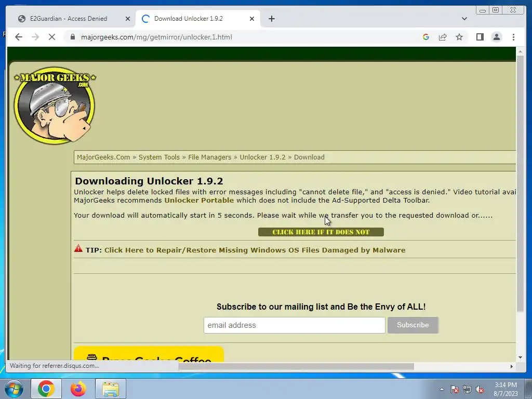The width and height of the screenshot is (532, 399).
Task: Close the Download Unlocker tab
Action: click(252, 19)
